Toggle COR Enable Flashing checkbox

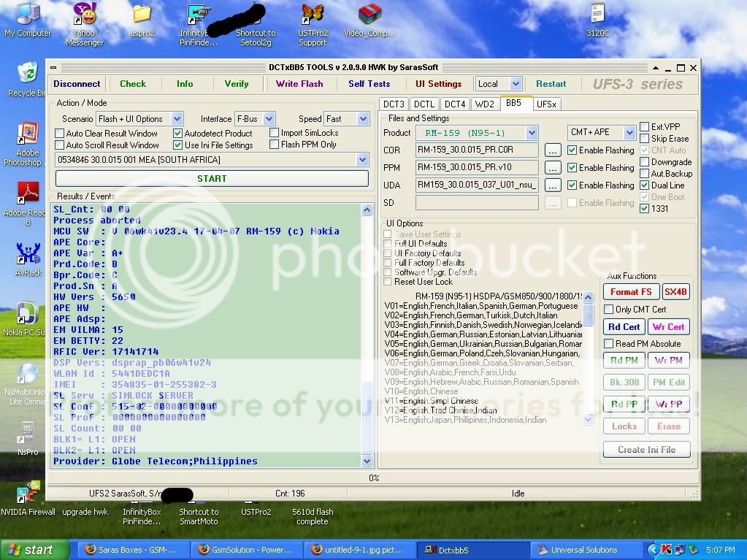click(572, 150)
